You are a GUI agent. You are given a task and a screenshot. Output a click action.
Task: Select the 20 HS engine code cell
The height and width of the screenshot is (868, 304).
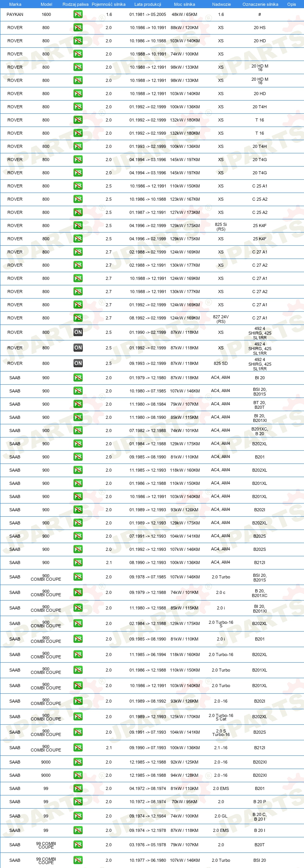pos(260,28)
